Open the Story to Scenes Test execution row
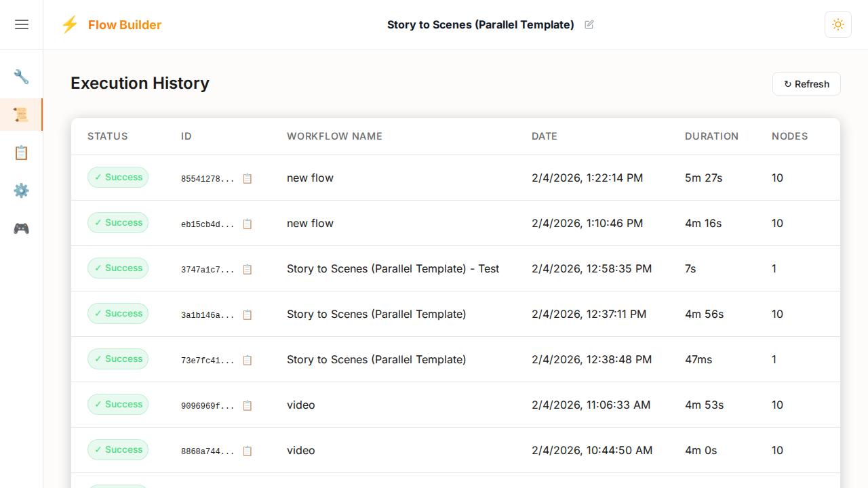868x488 pixels. click(393, 269)
